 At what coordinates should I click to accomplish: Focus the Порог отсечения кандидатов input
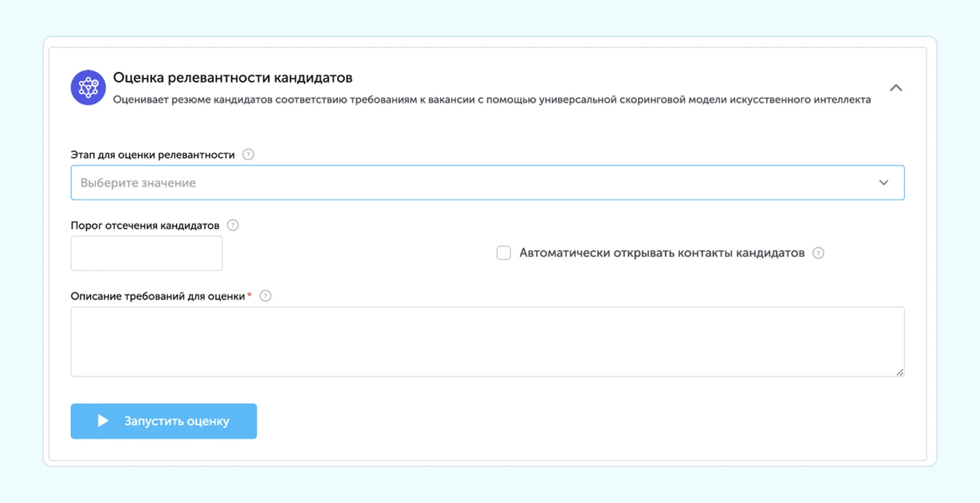coord(147,253)
